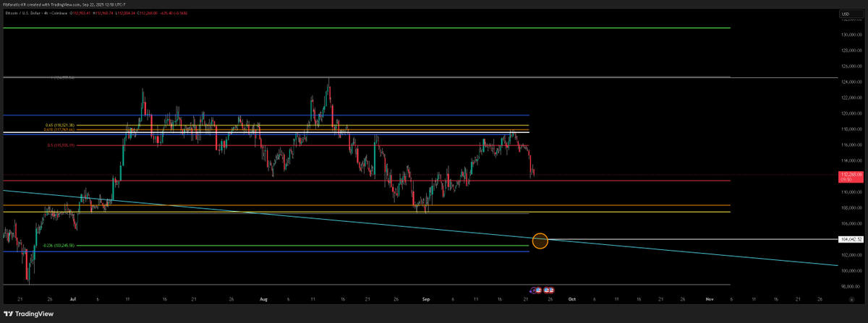
Task: Click the 130,000.00 price axis label
Action: click(x=851, y=35)
